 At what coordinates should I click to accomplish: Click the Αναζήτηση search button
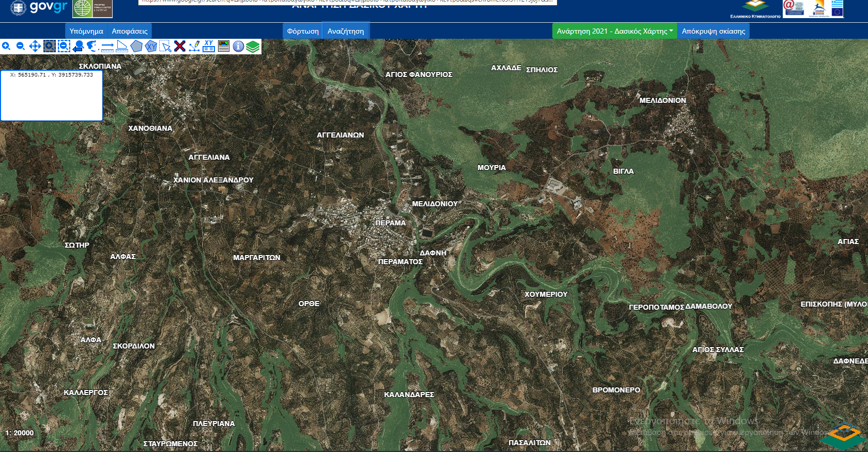tap(346, 31)
